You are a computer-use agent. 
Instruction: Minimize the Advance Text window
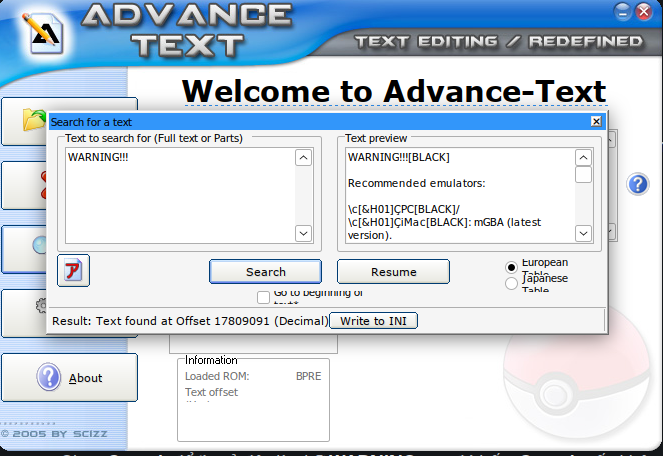tap(622, 12)
